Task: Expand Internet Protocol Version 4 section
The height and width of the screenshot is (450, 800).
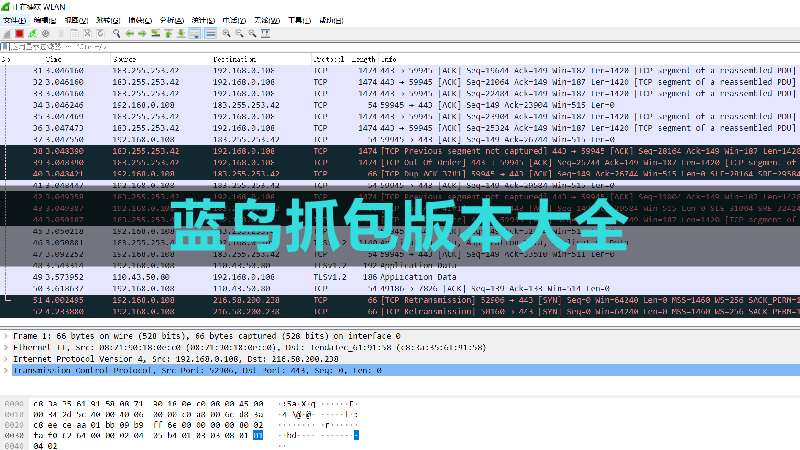Action: pyautogui.click(x=5, y=359)
